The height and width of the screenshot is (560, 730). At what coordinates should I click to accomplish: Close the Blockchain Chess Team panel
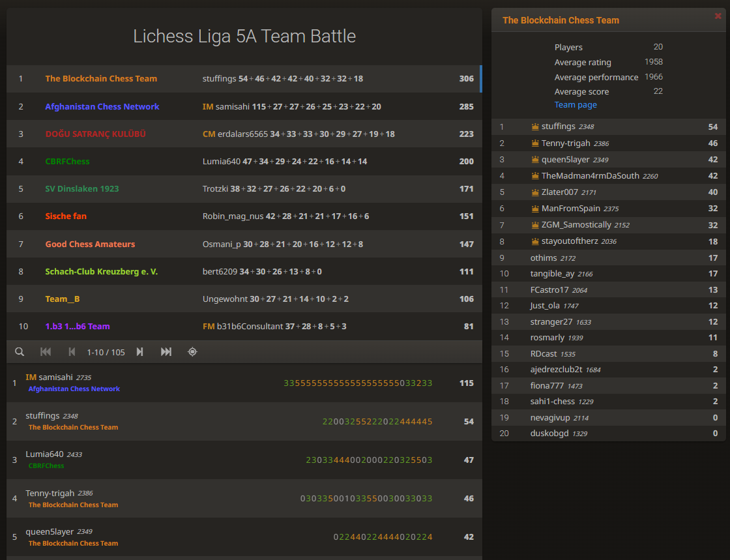[x=718, y=16]
